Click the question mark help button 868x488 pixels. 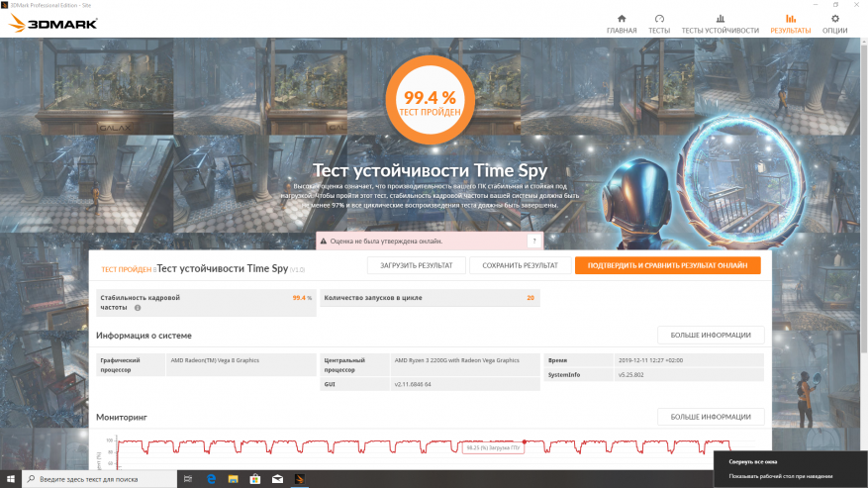tap(534, 241)
